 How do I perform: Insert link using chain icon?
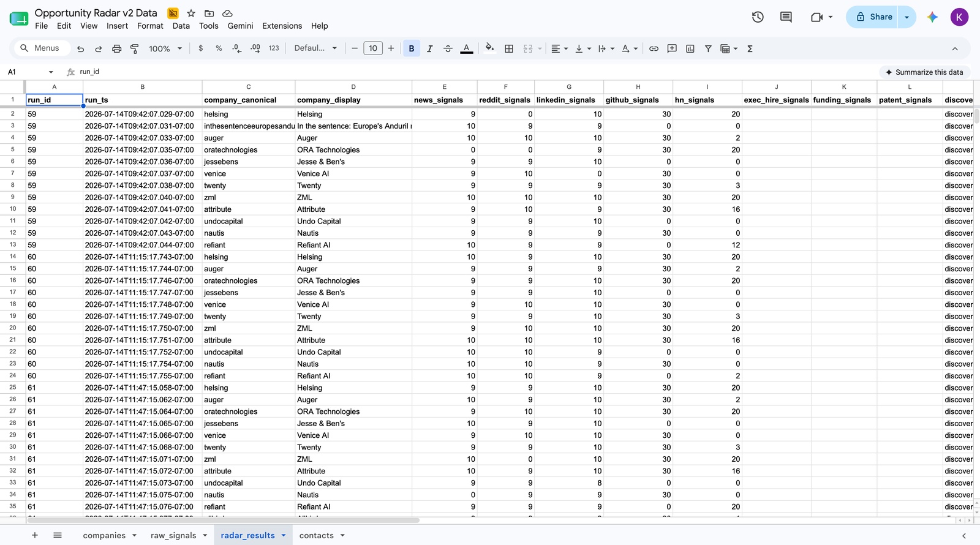(654, 48)
